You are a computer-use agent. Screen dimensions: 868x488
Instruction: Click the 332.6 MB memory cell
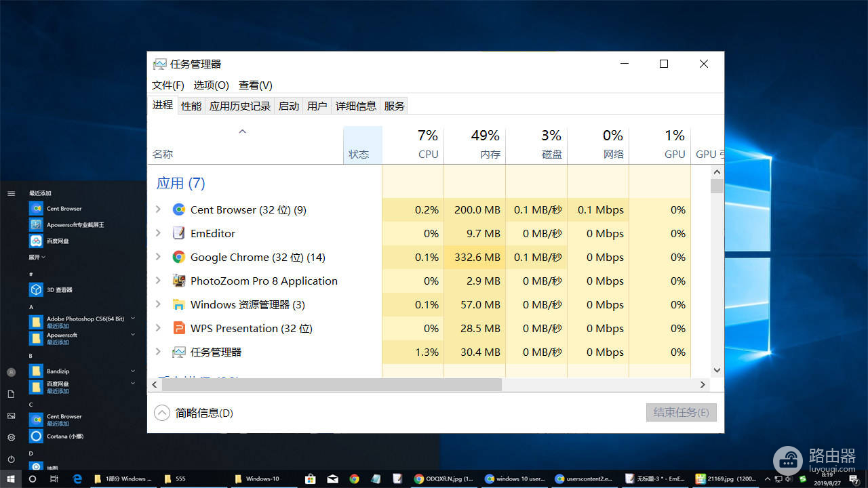click(475, 257)
